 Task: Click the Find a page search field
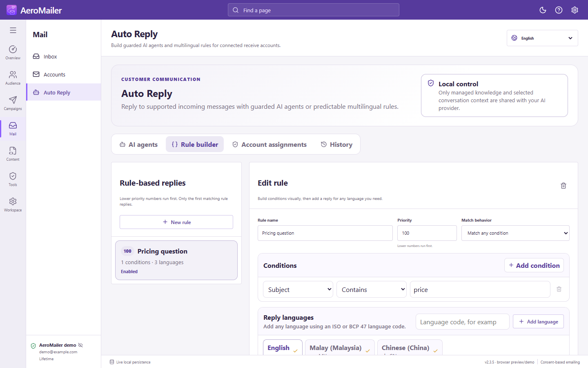[314, 10]
